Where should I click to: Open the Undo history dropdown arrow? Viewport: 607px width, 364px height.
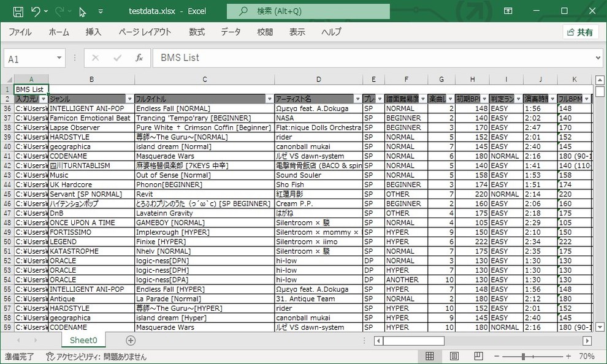(46, 11)
